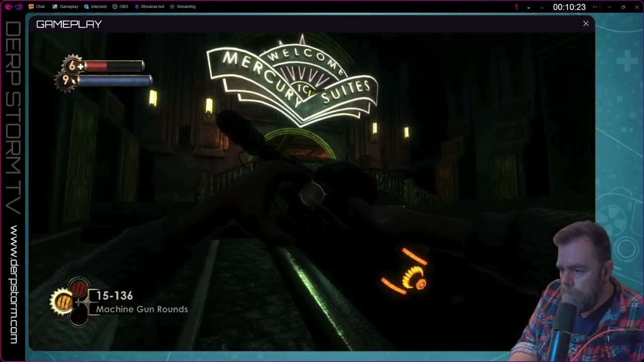Open the Streamfog tab
644x362 pixels.
[183, 7]
